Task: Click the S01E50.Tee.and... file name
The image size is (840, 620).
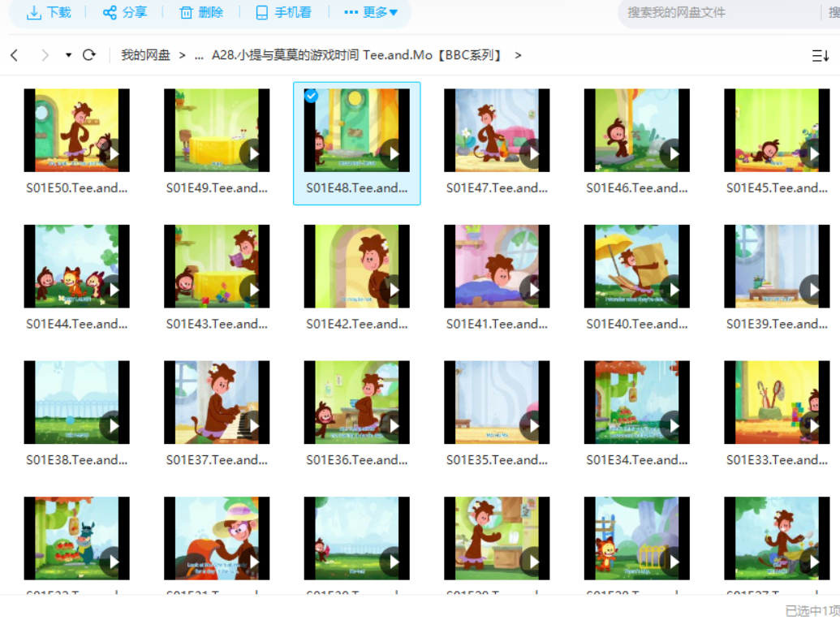Action: click(76, 188)
